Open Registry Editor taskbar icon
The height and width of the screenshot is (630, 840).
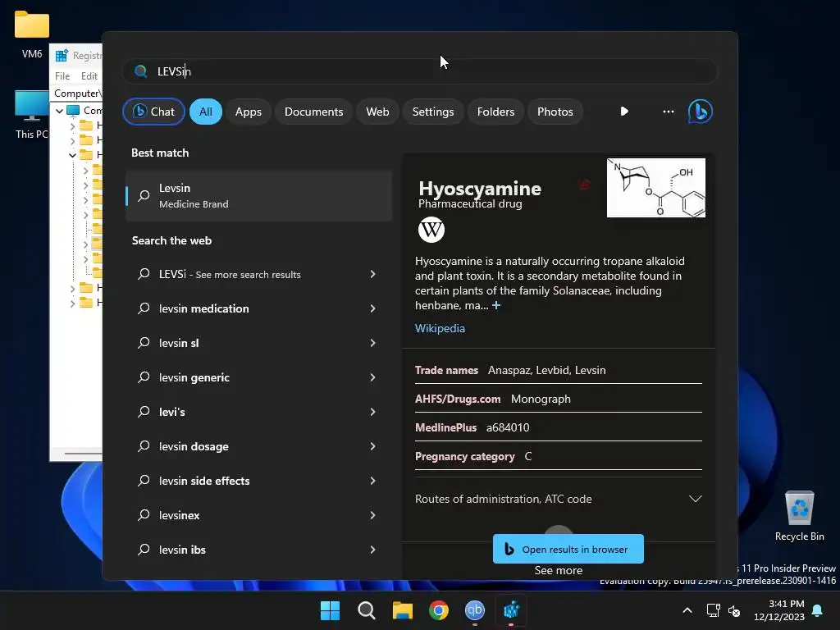(x=511, y=610)
